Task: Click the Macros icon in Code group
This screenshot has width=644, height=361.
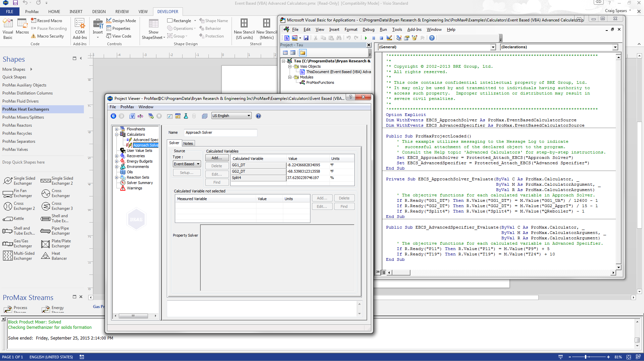Action: click(22, 27)
